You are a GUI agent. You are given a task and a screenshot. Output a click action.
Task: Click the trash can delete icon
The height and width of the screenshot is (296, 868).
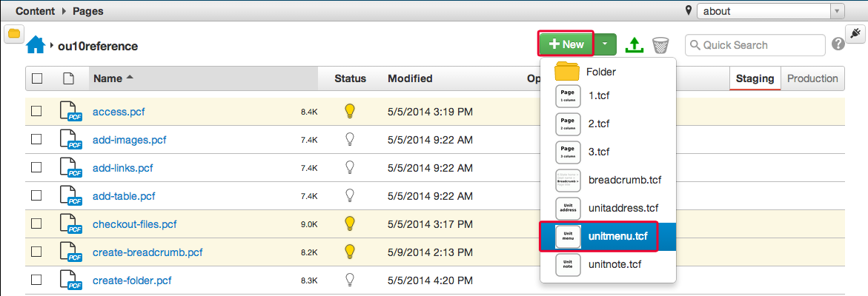(660, 46)
